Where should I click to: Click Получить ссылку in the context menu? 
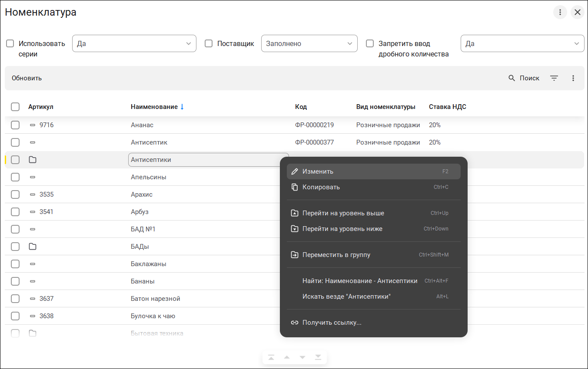click(x=332, y=323)
